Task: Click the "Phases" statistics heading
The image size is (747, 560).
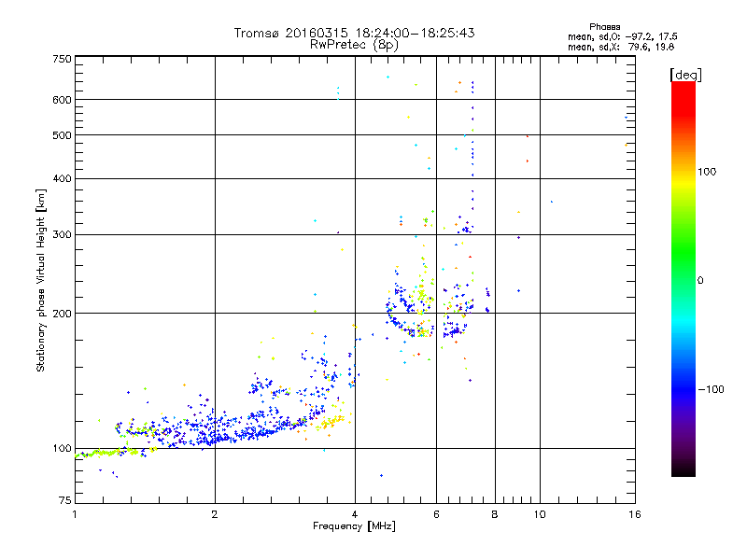Action: (x=604, y=27)
